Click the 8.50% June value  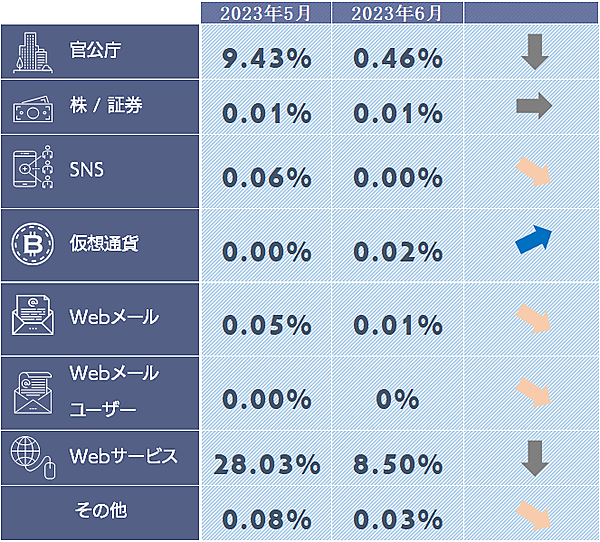pos(398,464)
